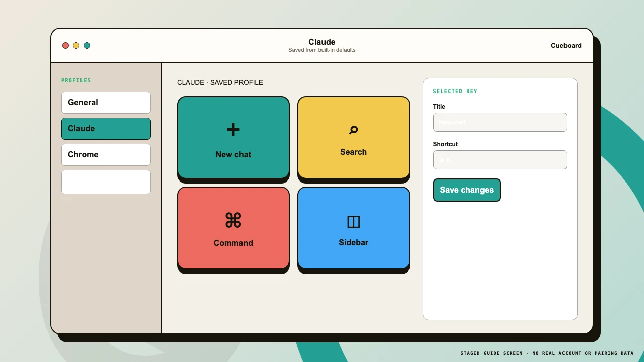Click the panel icon on the Sidebar key
This screenshot has width=644, height=362.
pos(353,222)
